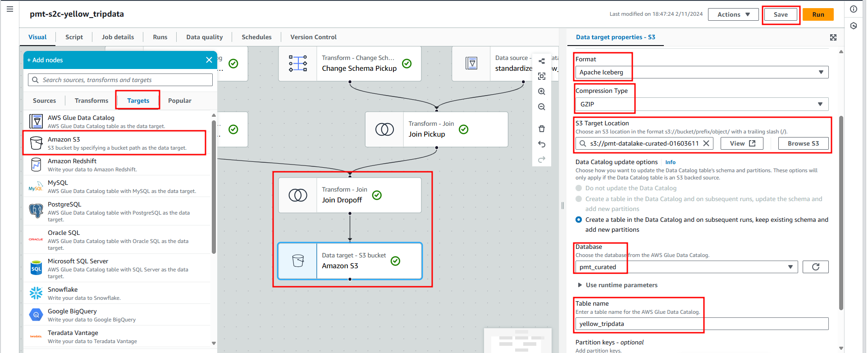
Task: Click the undo arrow icon
Action: coord(542,144)
